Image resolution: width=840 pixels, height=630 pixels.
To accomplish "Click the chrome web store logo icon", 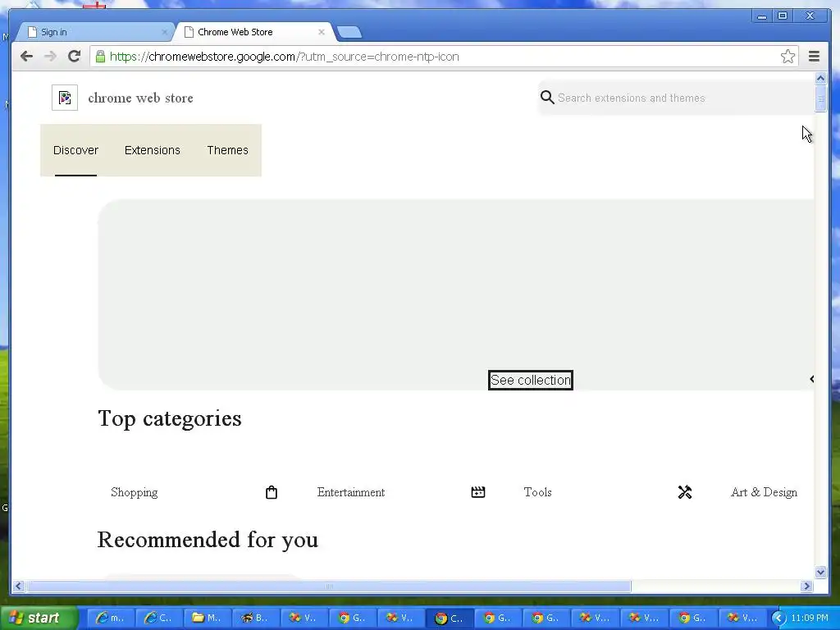I will (x=65, y=98).
